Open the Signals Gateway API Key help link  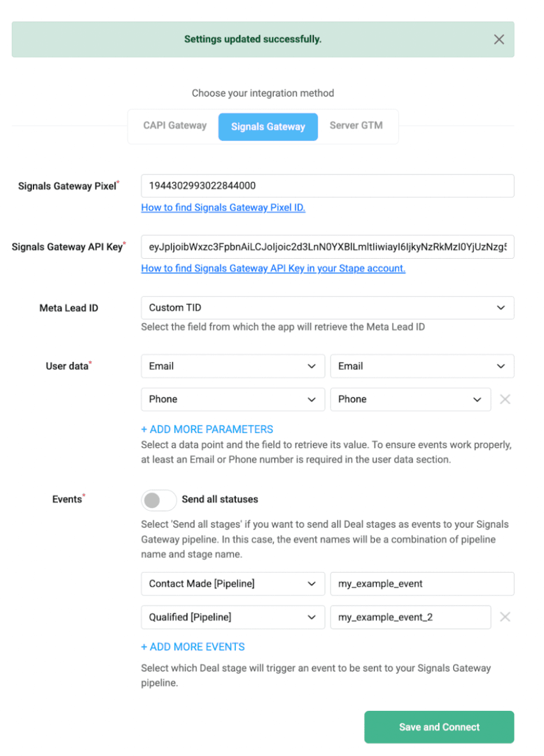[x=273, y=268]
